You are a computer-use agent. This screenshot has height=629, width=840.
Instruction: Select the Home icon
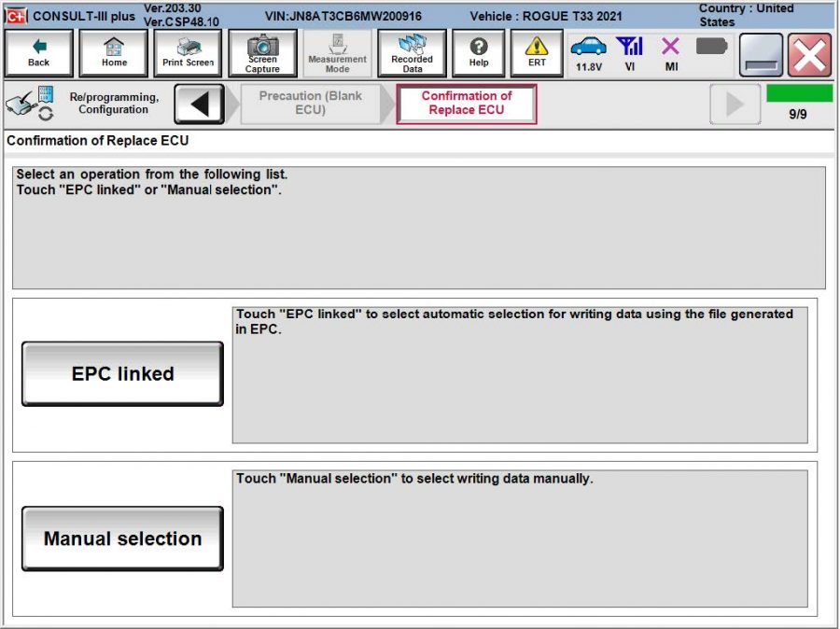pyautogui.click(x=113, y=52)
